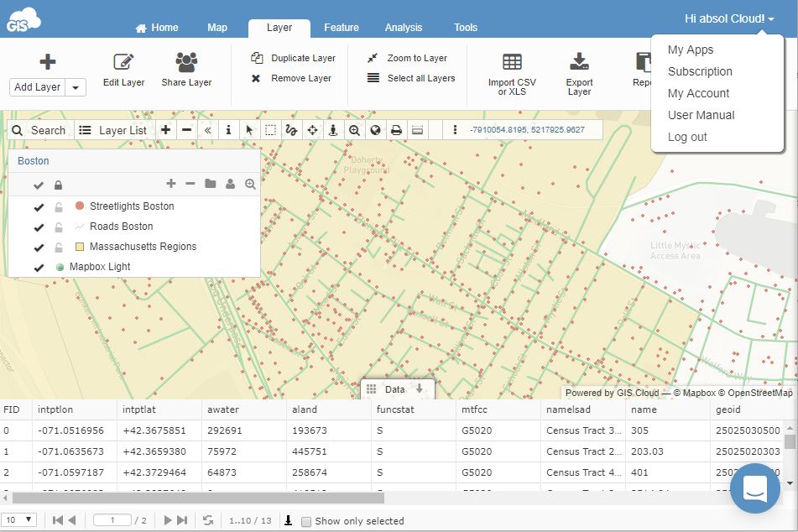Screen dimensions: 798x532
Task: Toggle the Layer List panel
Action: 113,130
